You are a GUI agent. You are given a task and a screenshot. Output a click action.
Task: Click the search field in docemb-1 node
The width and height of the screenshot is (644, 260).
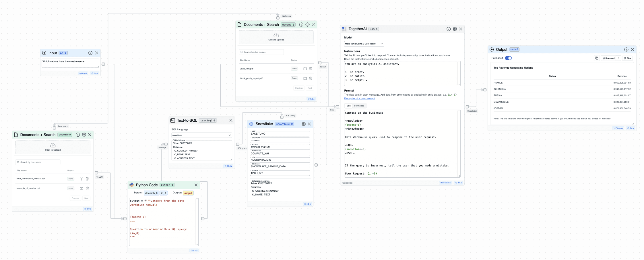[x=261, y=52]
